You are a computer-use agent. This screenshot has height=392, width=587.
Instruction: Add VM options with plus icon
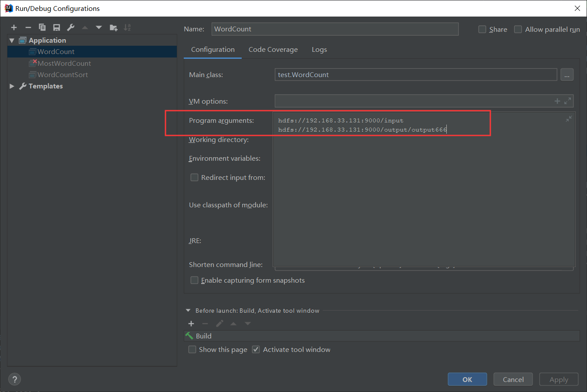(557, 101)
